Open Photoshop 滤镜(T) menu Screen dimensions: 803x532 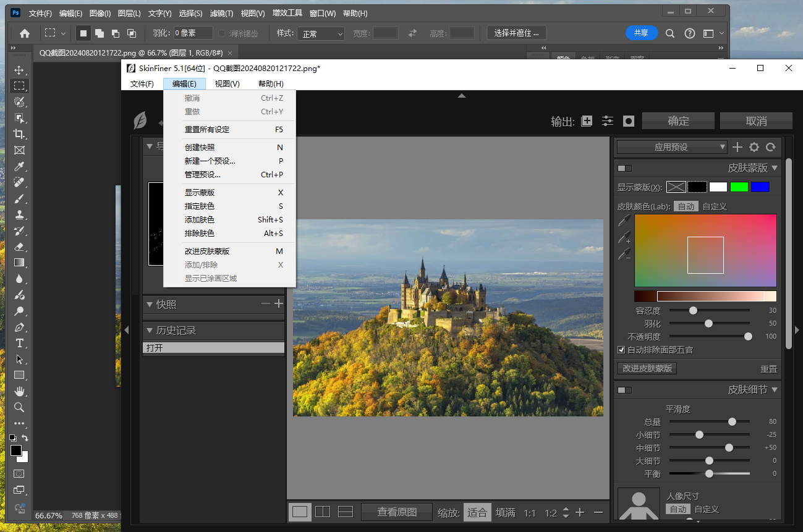(x=221, y=13)
